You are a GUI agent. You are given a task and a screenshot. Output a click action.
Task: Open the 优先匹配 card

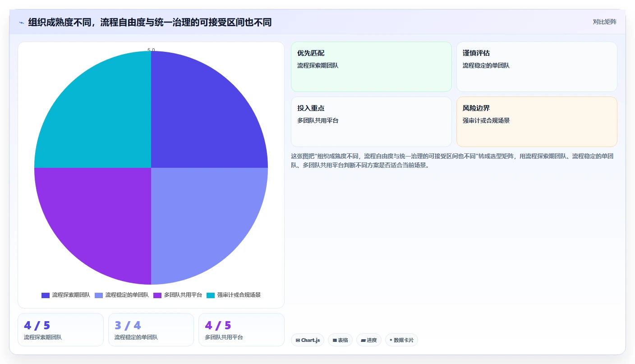[x=371, y=67]
